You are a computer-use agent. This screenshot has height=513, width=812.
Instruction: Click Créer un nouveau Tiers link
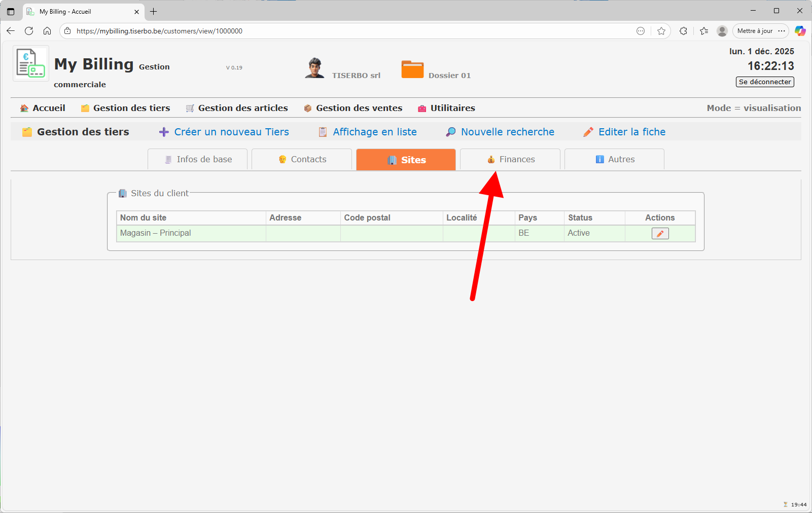224,132
